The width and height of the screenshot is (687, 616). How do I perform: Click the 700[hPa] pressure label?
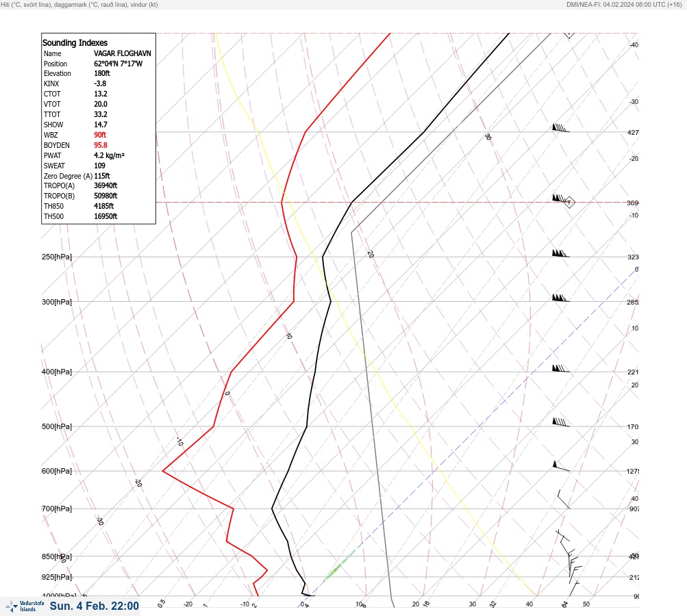pos(57,509)
